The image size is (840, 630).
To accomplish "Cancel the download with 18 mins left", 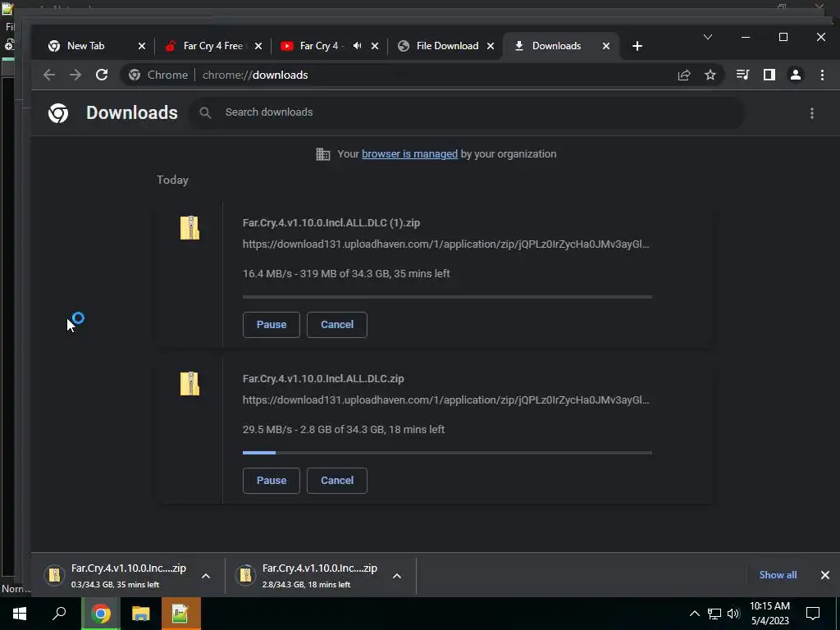I will pos(337,481).
